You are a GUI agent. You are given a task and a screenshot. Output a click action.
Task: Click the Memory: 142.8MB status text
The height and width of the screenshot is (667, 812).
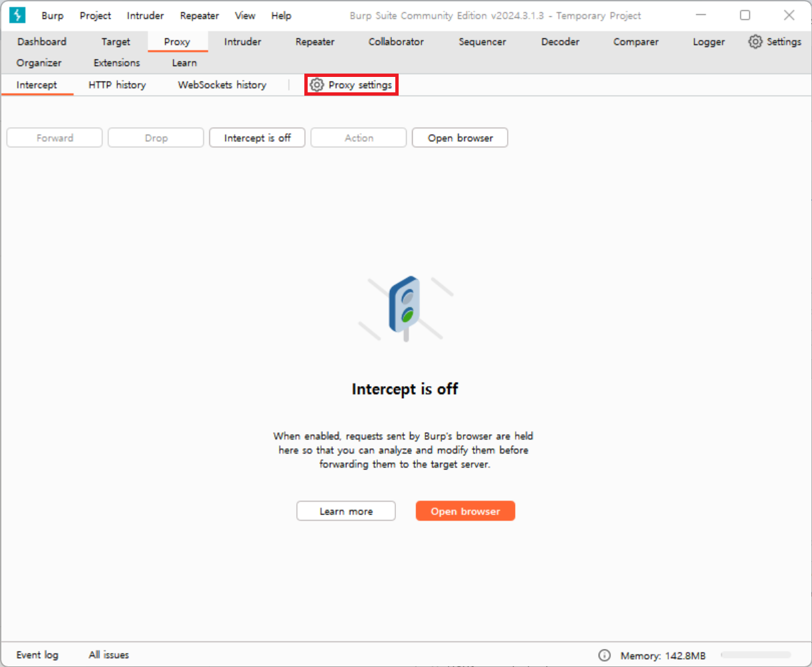pos(663,656)
